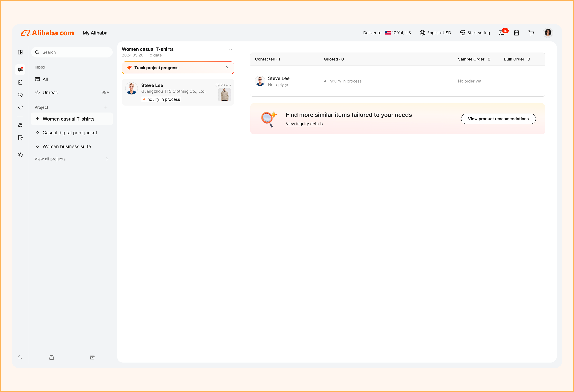Image resolution: width=574 pixels, height=392 pixels.
Task: Open the orders clipboard icon in header
Action: [516, 33]
